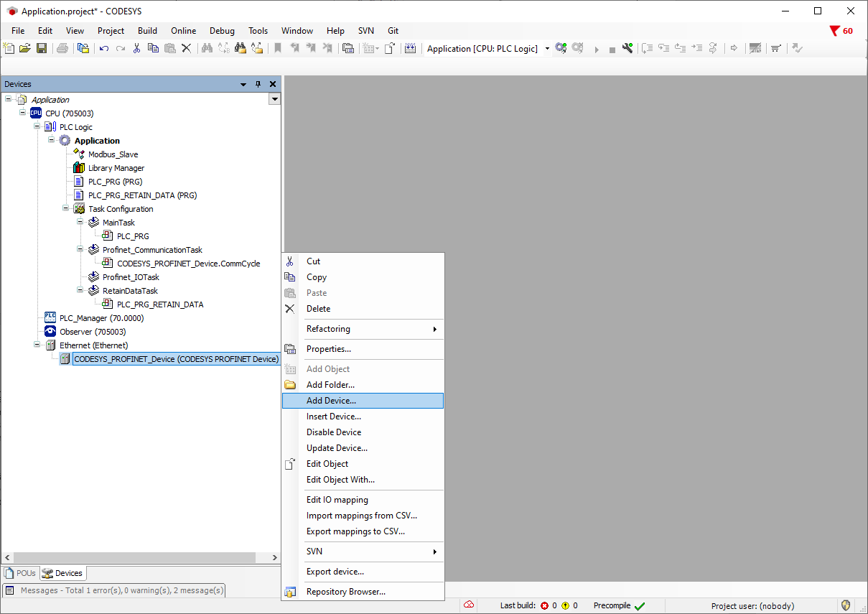This screenshot has height=614, width=868.
Task: Click the Save project toolbar icon
Action: (42, 48)
